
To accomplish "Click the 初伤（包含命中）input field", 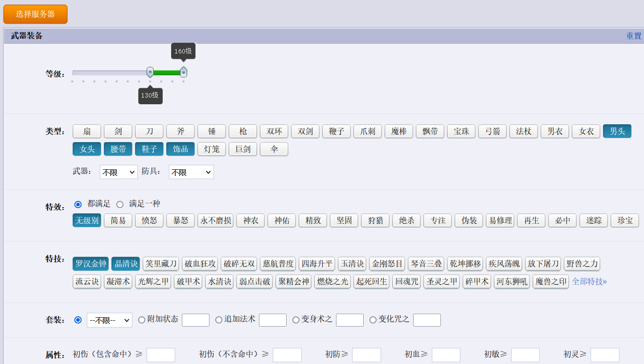I will pos(160,355).
